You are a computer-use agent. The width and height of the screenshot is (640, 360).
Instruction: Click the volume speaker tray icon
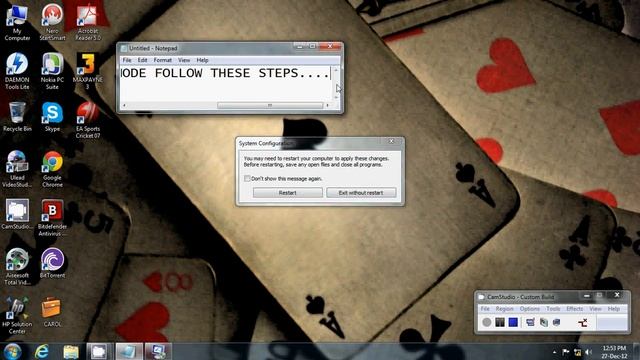(x=588, y=352)
